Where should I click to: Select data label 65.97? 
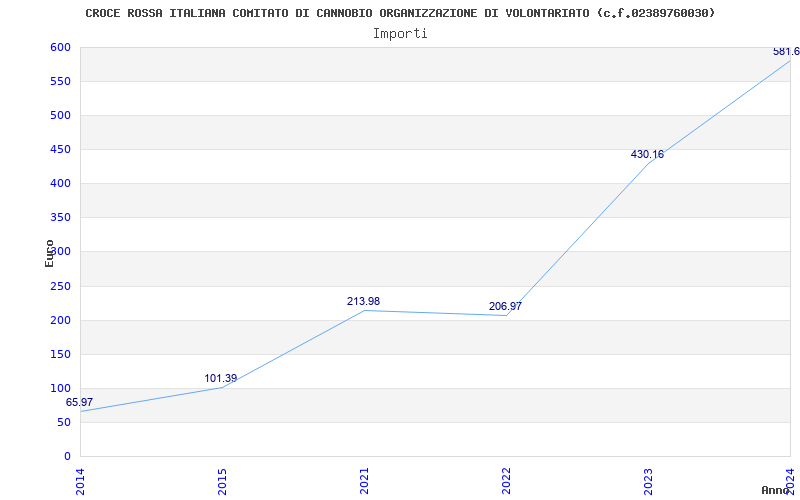coord(80,402)
